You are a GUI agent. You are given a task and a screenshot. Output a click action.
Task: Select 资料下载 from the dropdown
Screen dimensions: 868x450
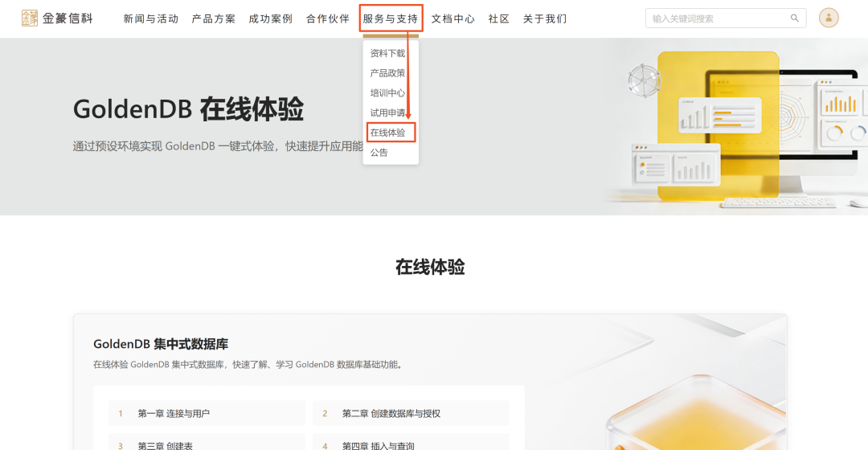click(387, 53)
